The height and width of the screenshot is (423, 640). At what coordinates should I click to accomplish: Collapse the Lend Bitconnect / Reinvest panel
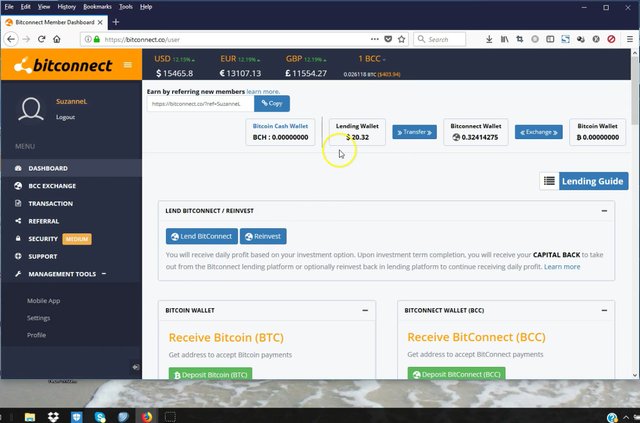point(604,211)
